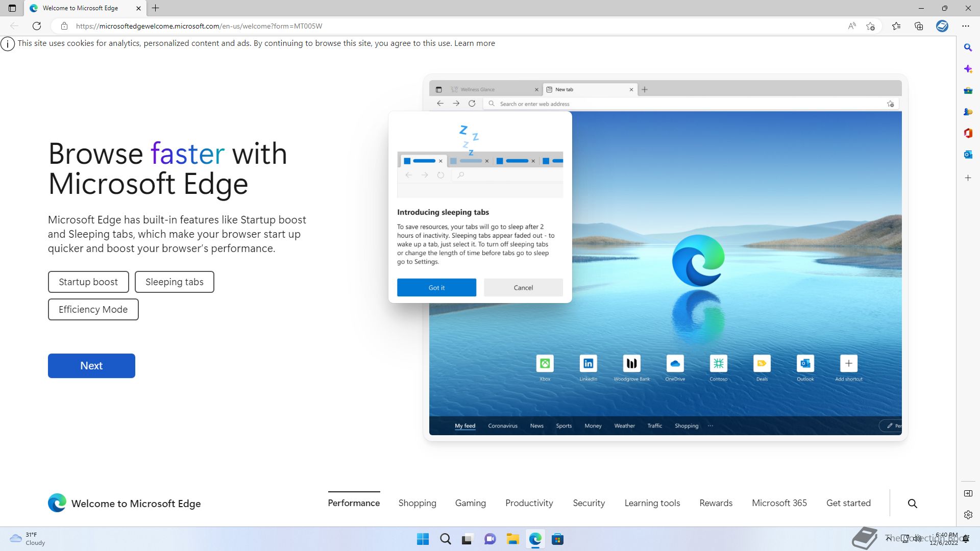Click Read aloud icon in address bar
Screen dimensions: 980x551
851,26
